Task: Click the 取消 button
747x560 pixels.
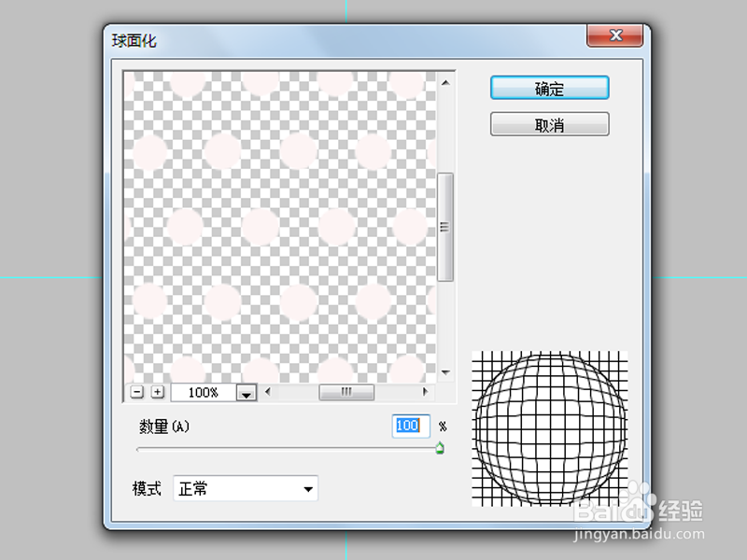Action: [x=549, y=124]
